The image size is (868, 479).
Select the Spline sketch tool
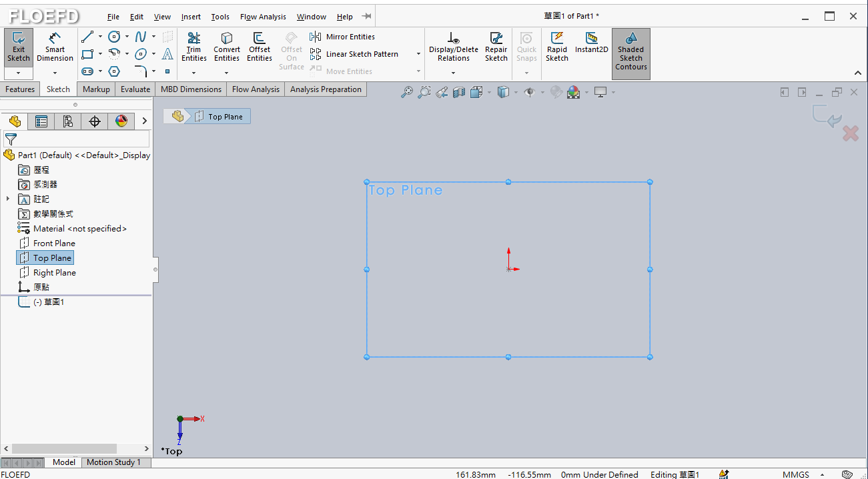[x=141, y=37]
